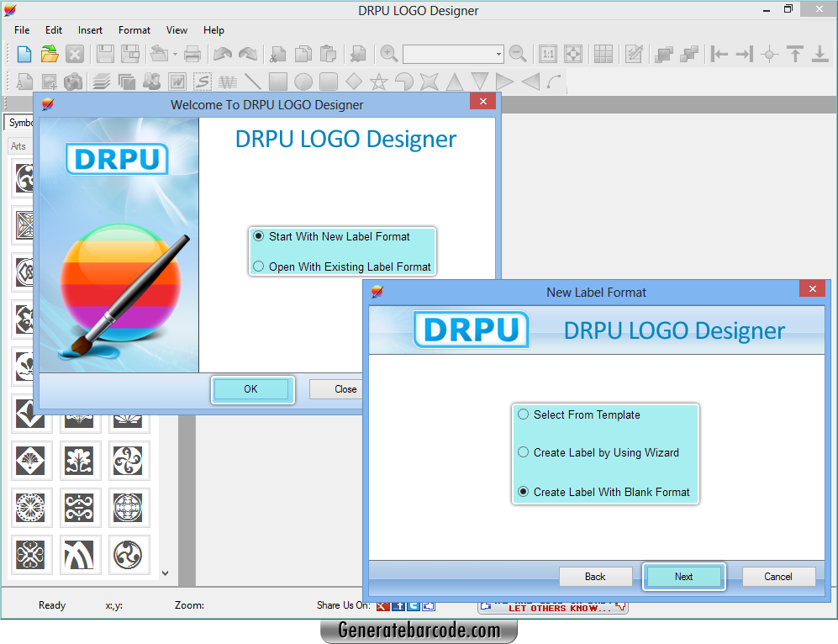Click Next in New Label Format dialog
Image resolution: width=838 pixels, height=644 pixels.
(683, 577)
